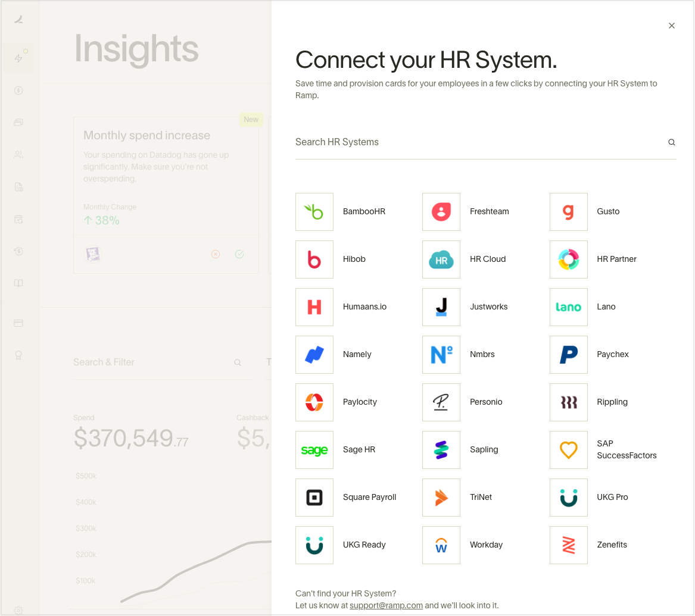Choose the Rippling logo tile
This screenshot has width=695, height=616.
[568, 402]
